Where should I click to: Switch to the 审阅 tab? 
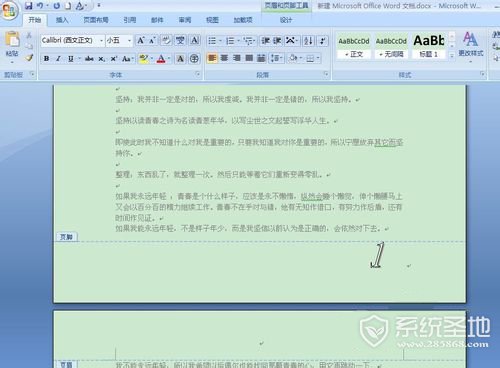[185, 20]
